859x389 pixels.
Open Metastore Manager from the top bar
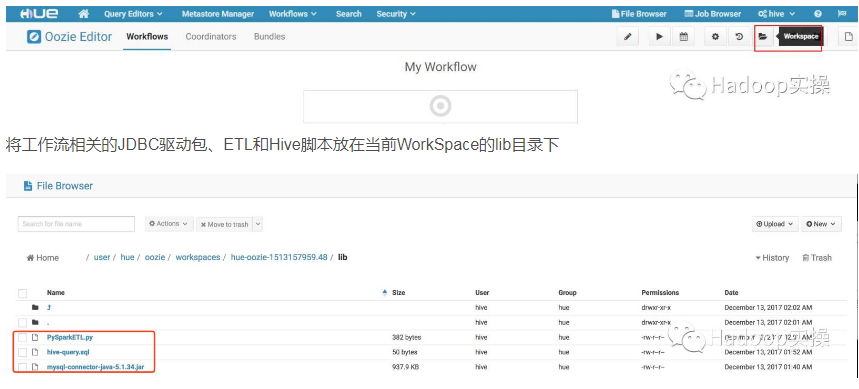click(x=218, y=14)
